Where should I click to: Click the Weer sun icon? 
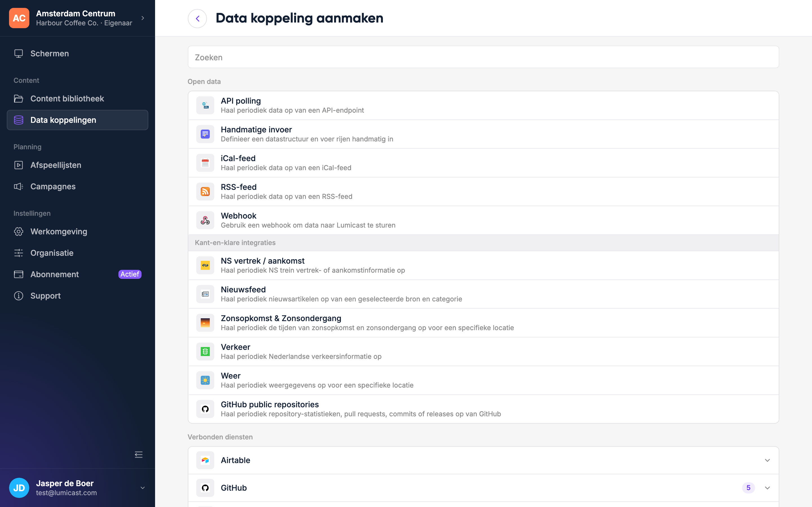point(205,380)
